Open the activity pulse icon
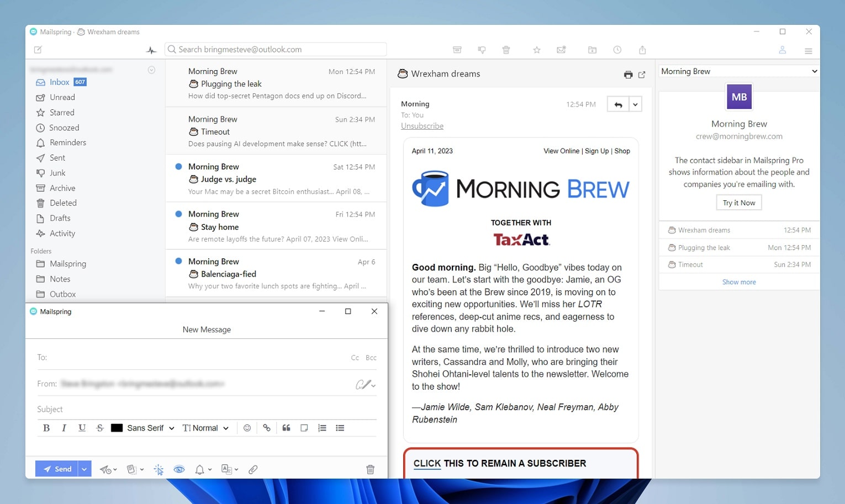Image resolution: width=845 pixels, height=504 pixels. pos(151,50)
